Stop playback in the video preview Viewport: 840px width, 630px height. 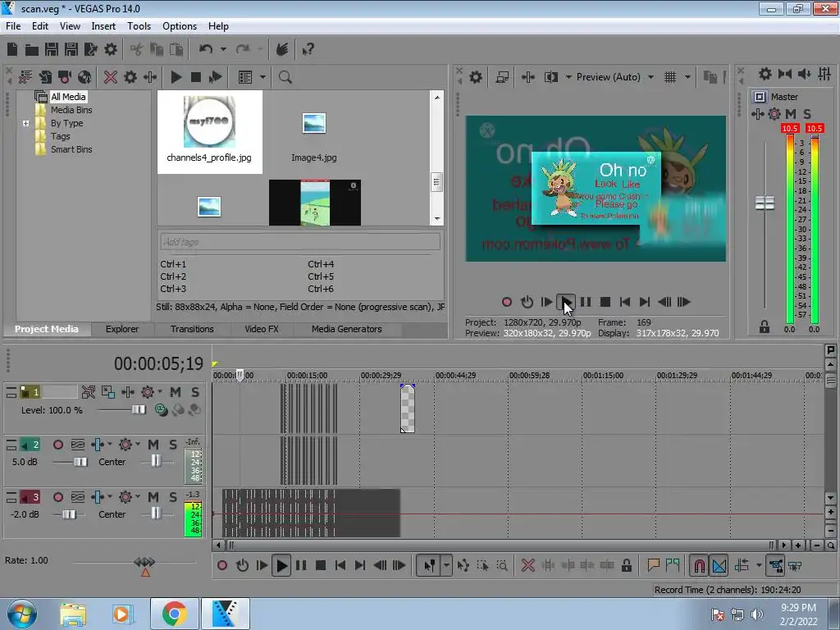(x=605, y=302)
